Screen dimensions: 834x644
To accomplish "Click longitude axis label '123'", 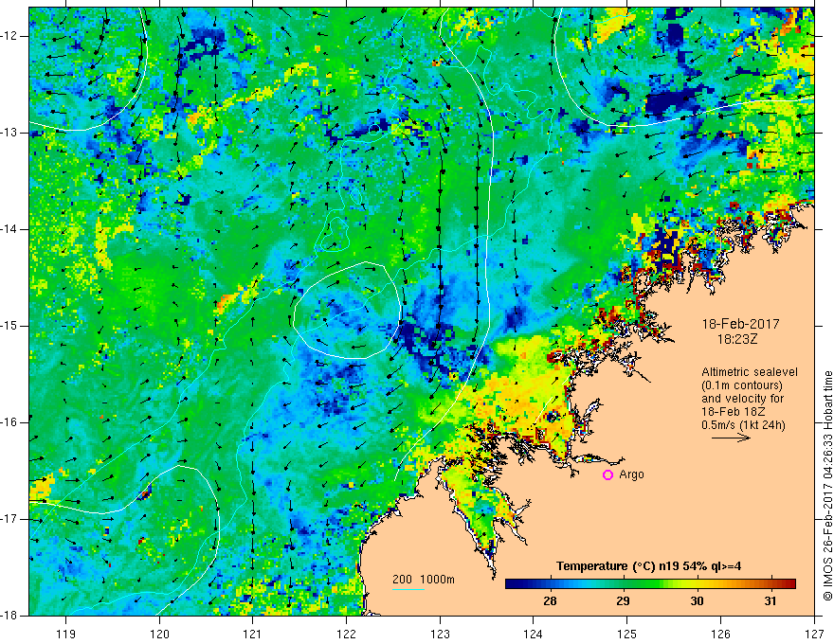I will pyautogui.click(x=440, y=634).
